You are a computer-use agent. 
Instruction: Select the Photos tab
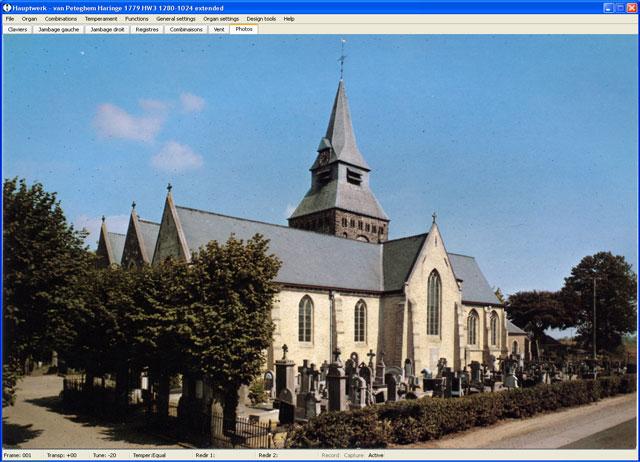tap(244, 29)
